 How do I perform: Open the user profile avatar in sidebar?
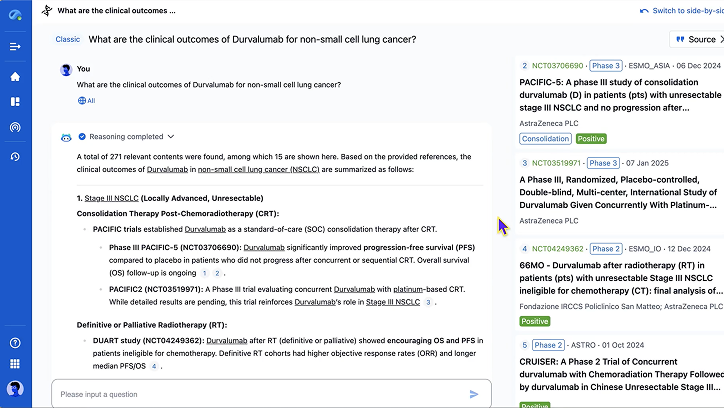pos(15,389)
